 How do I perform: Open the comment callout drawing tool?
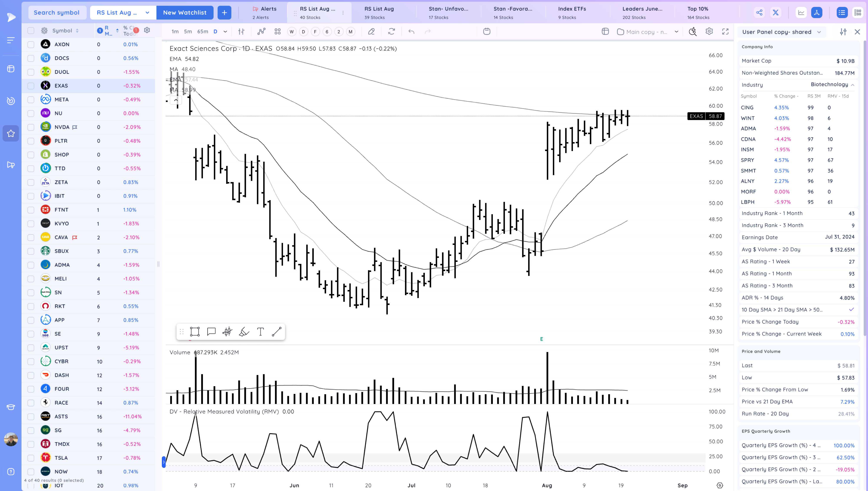tap(211, 331)
